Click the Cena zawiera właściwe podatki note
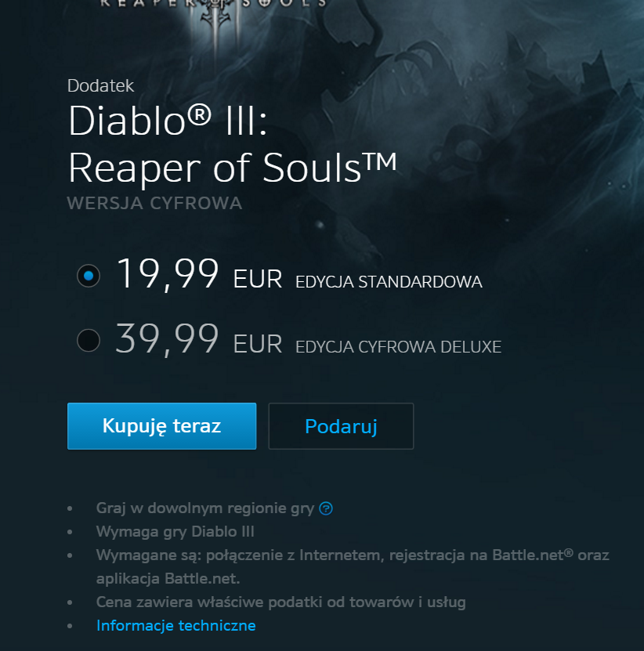This screenshot has width=644, height=651. click(281, 602)
